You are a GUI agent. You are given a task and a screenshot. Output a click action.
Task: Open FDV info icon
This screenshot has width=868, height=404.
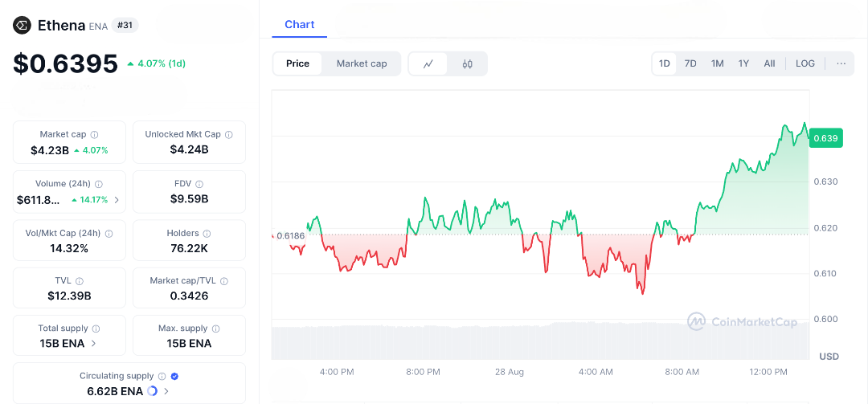coord(199,184)
